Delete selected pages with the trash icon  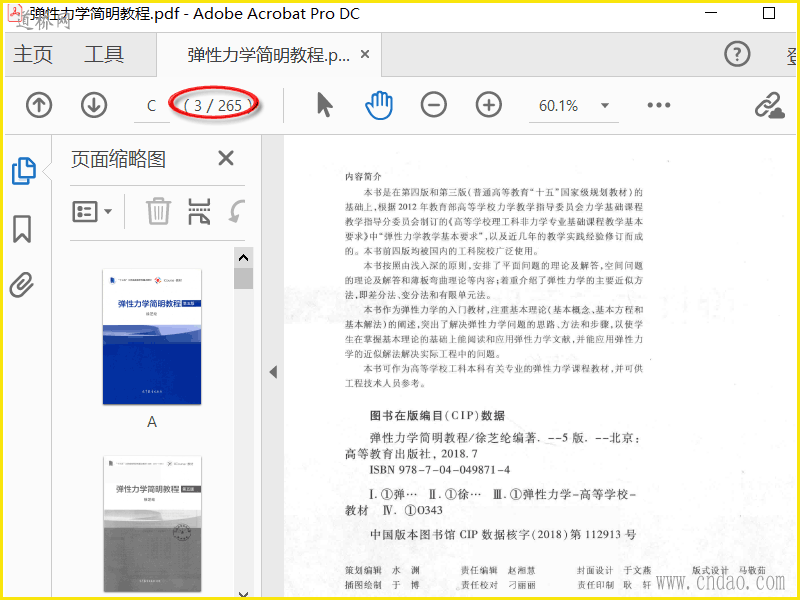tap(158, 211)
